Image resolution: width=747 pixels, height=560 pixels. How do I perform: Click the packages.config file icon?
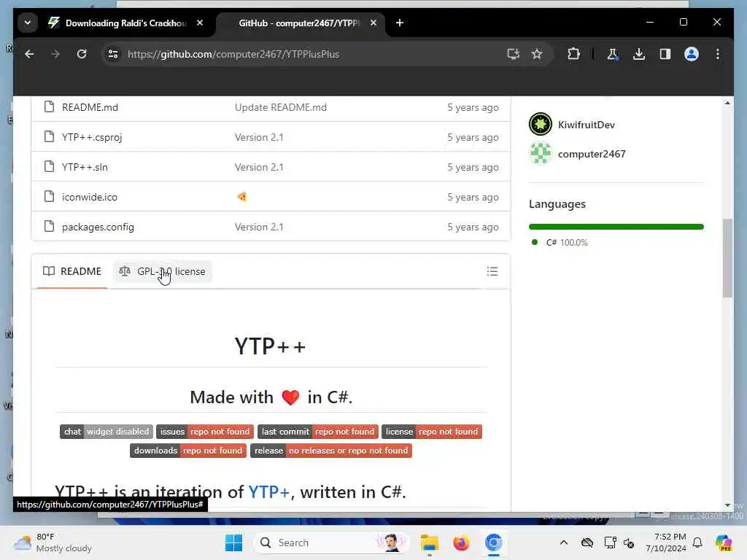pos(49,226)
